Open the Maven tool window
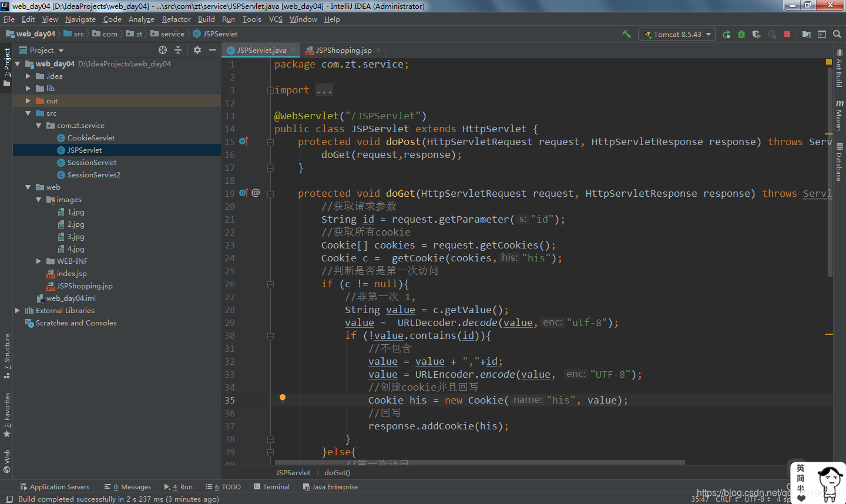Viewport: 846px width, 504px height. pos(839,115)
